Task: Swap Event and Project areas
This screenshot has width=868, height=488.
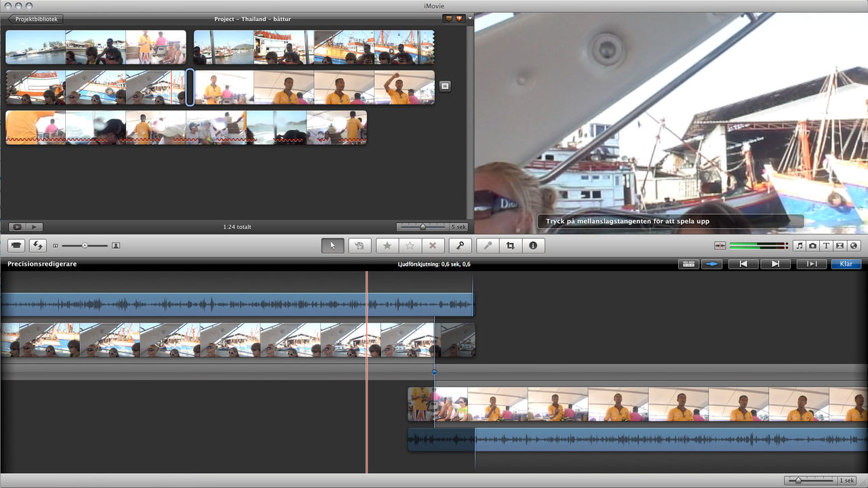Action: pyautogui.click(x=37, y=245)
